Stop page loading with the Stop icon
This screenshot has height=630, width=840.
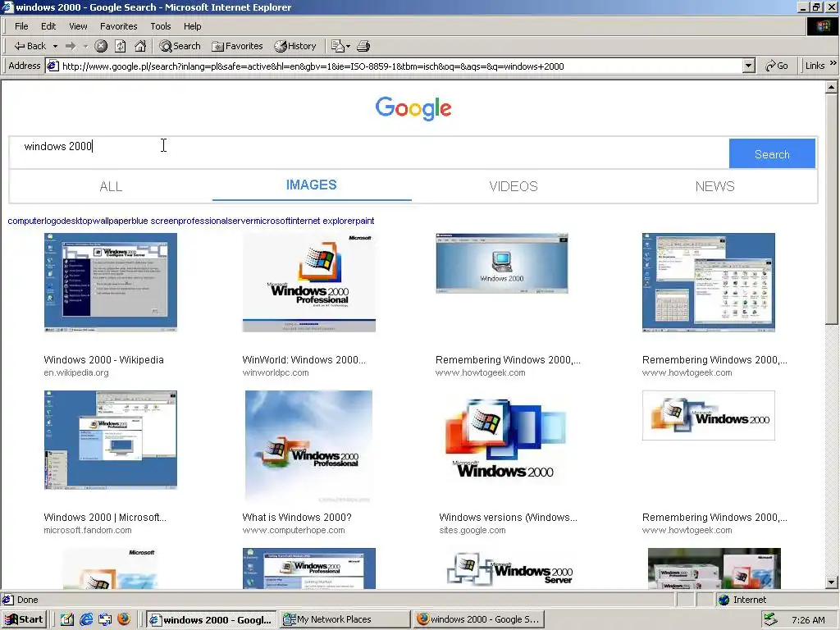coord(101,46)
